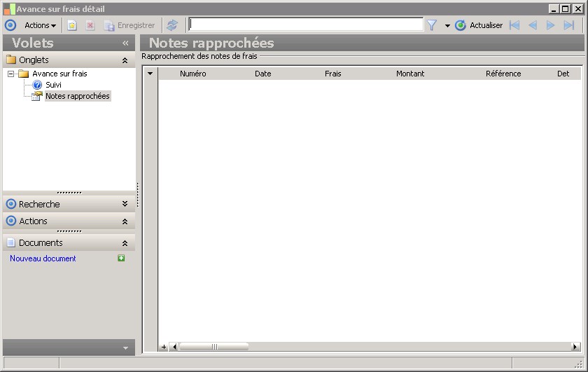
Task: Select Notes rapprochées in the tree
Action: point(78,96)
